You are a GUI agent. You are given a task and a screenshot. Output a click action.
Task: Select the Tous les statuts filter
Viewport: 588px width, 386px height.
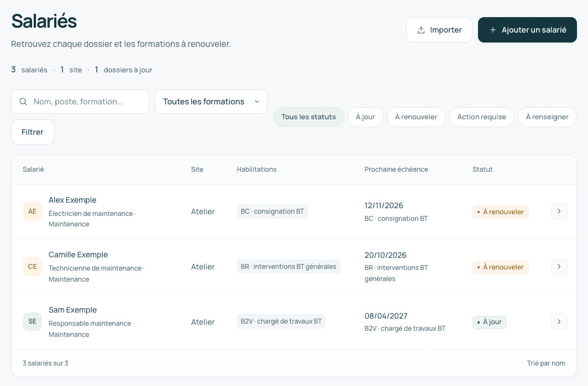coord(308,117)
